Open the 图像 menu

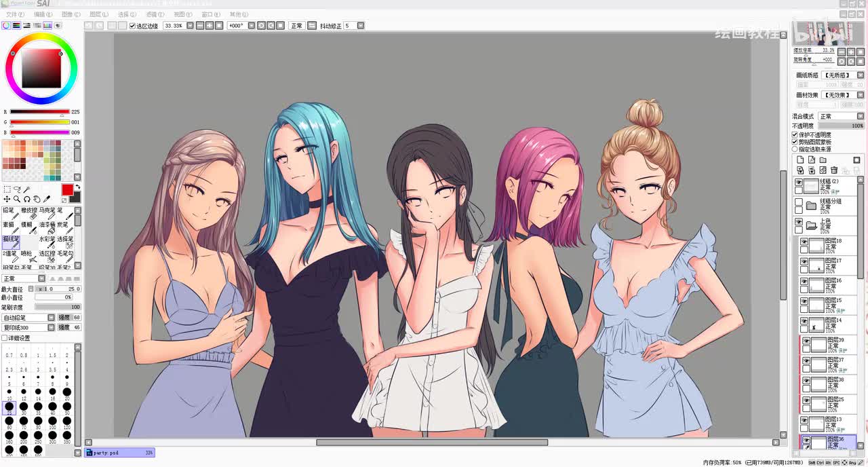click(x=71, y=14)
